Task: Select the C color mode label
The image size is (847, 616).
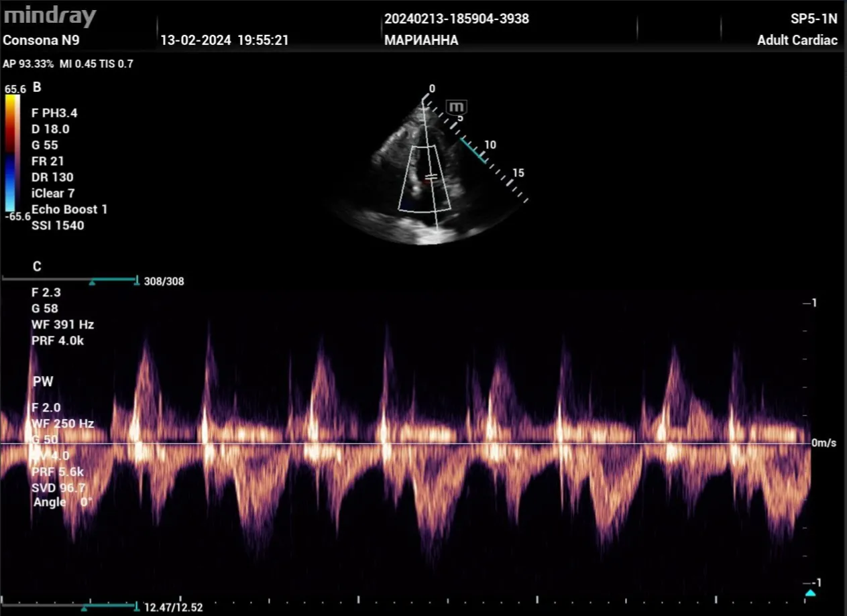Action: coord(37,266)
